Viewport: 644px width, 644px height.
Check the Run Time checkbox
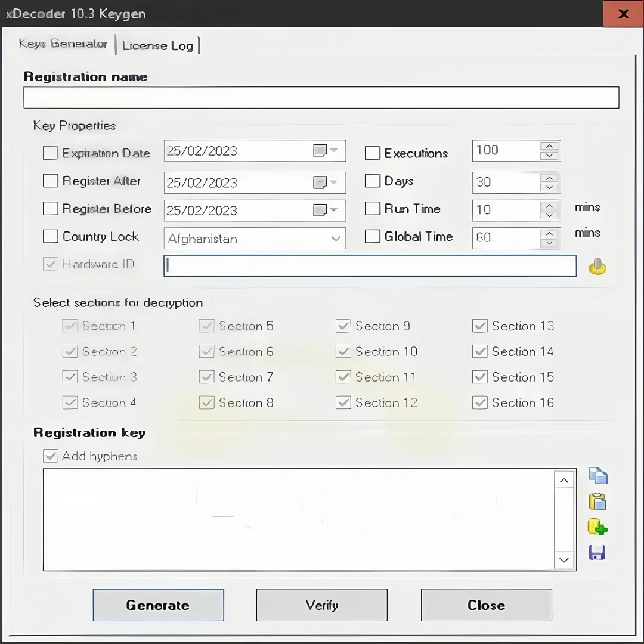tap(373, 209)
